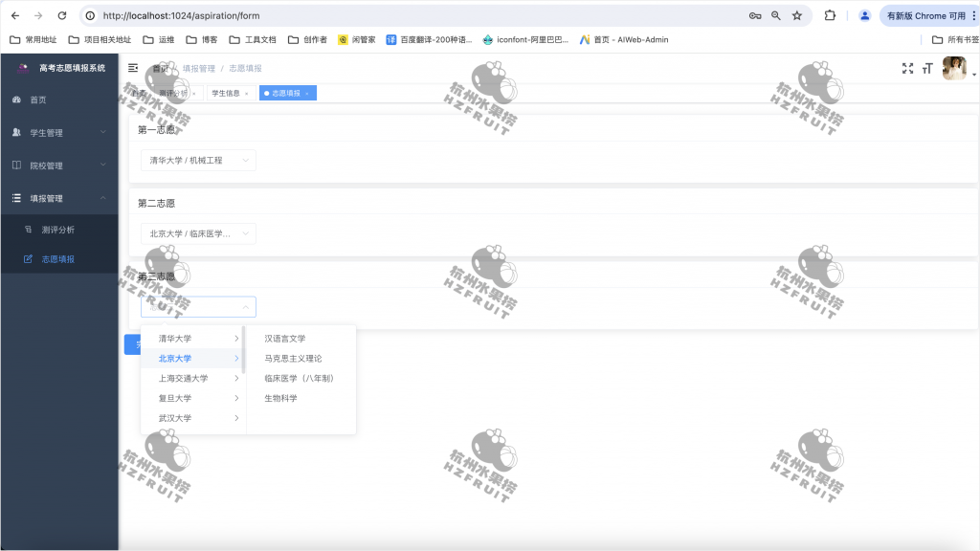Toggle fullscreen with the expand-arrows icon
The height and width of the screenshot is (551, 980).
(x=907, y=68)
